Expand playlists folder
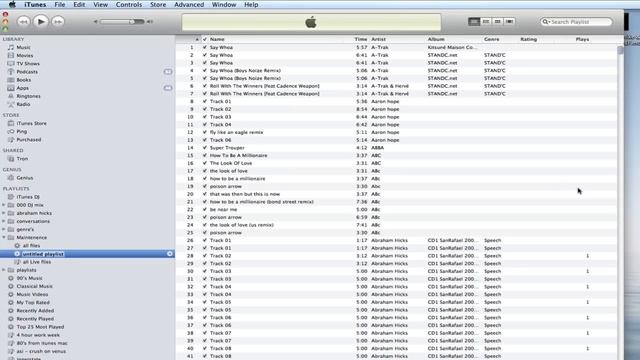 tap(4, 270)
